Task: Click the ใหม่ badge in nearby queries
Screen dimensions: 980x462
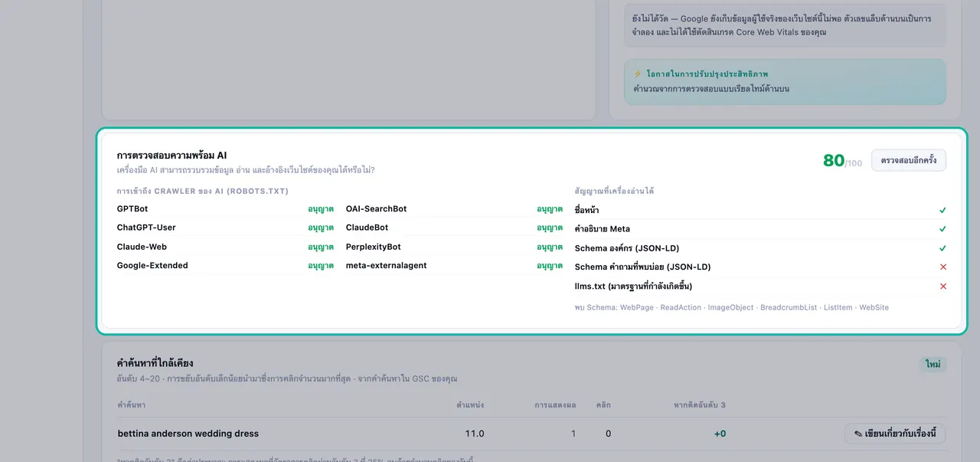Action: coord(933,365)
